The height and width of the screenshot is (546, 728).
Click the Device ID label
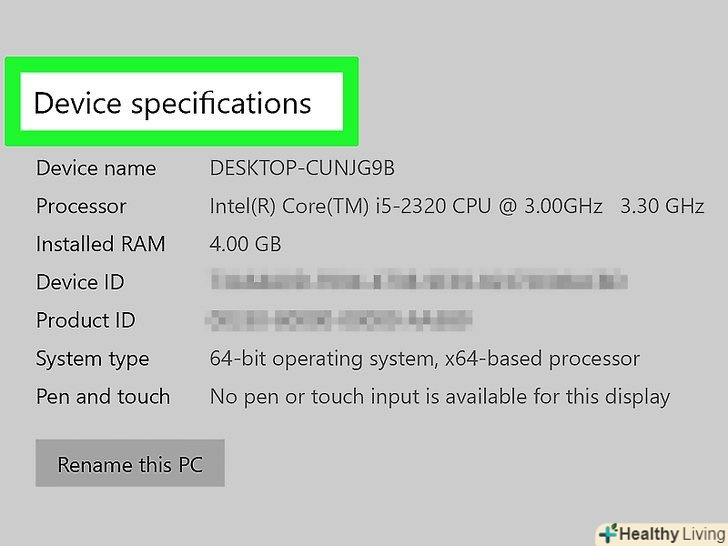tap(80, 282)
